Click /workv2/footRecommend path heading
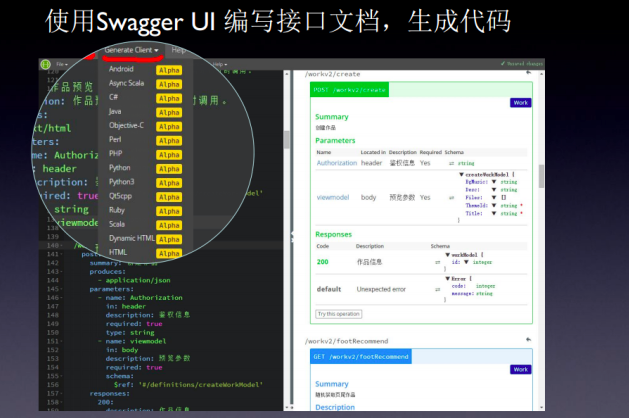 click(347, 341)
